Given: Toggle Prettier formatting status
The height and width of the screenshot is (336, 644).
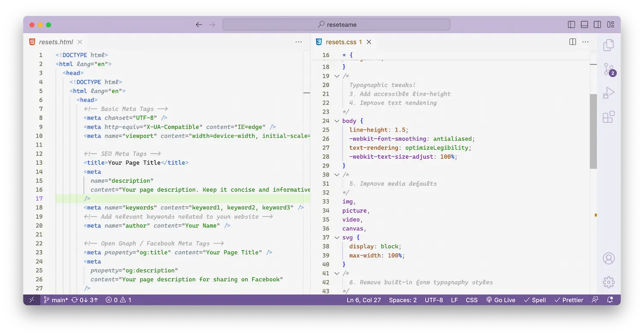Looking at the screenshot, I should (569, 300).
